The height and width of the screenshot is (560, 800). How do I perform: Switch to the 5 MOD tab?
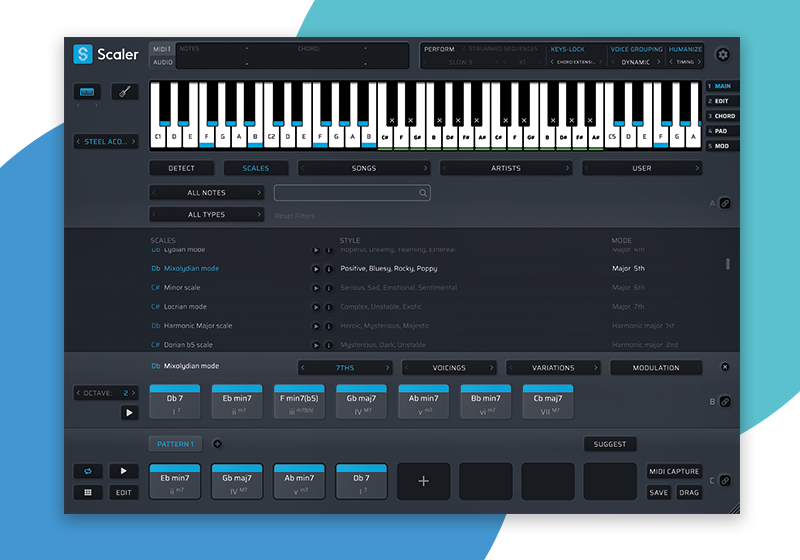(x=722, y=146)
